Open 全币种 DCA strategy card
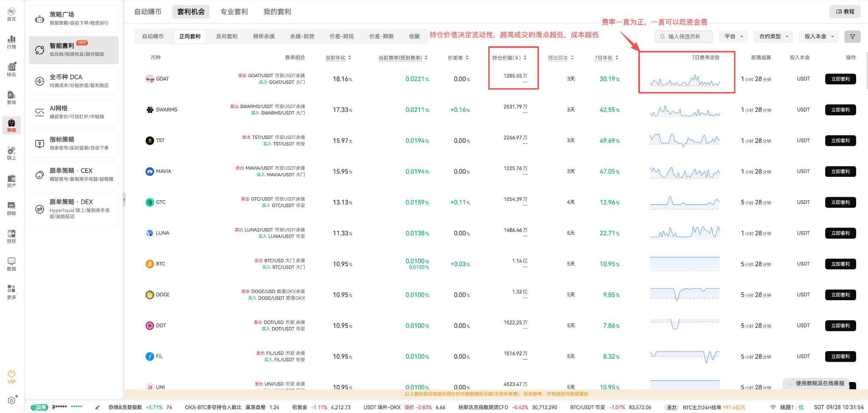Viewport: 868px width, 413px height. click(x=74, y=81)
